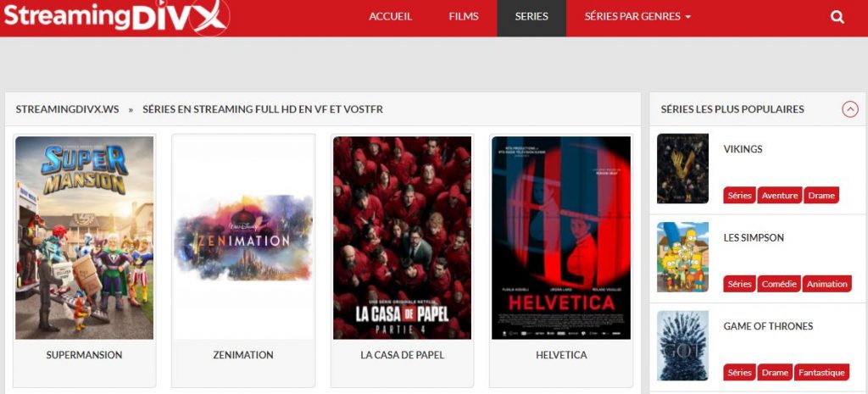Click the Game of Thrones sidebar thumbnail

[x=682, y=345]
